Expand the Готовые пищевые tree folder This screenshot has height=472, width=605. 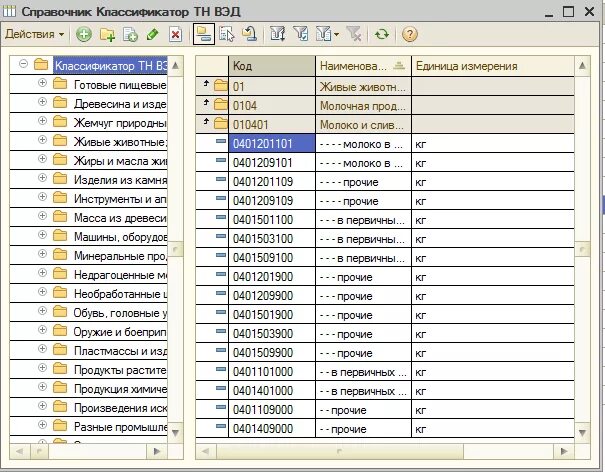(x=42, y=83)
